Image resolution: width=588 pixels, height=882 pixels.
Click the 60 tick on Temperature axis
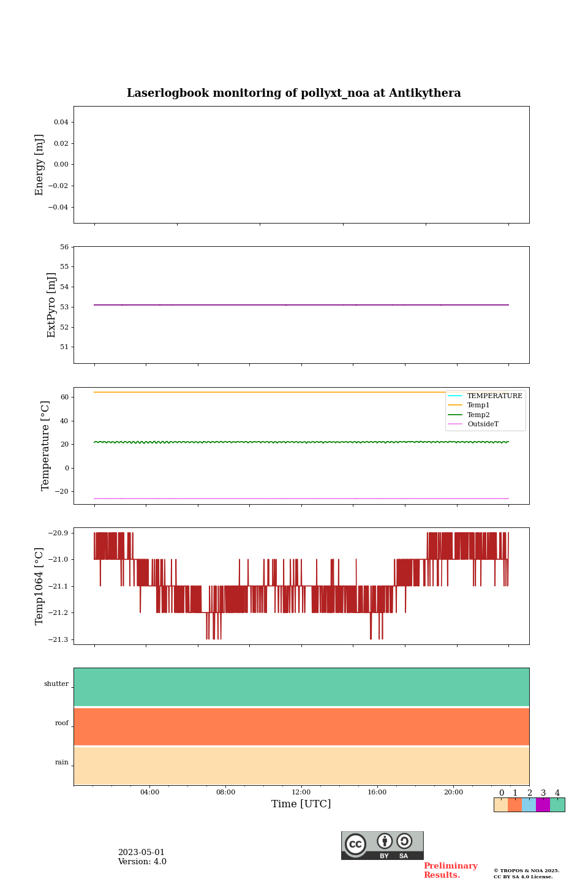(x=65, y=398)
